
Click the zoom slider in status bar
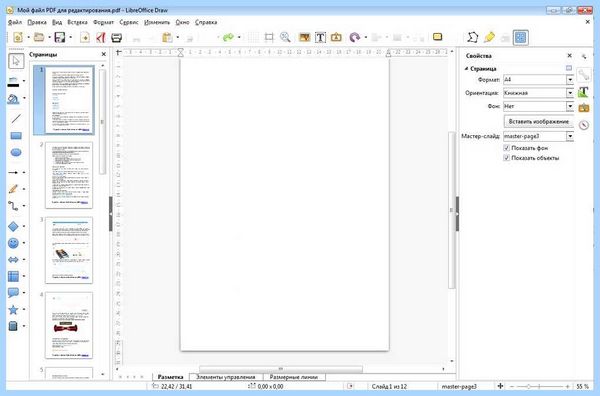540,386
